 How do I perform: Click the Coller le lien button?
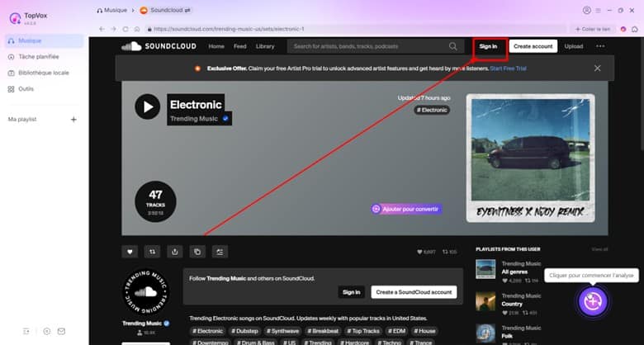(x=593, y=29)
